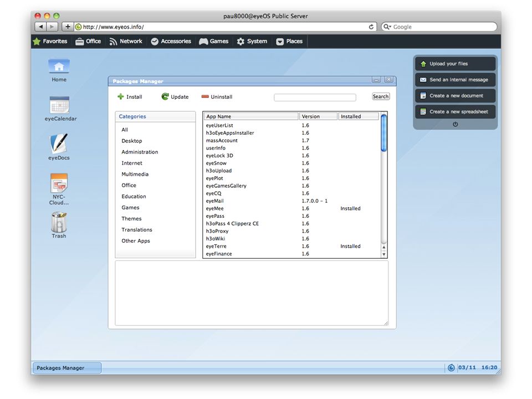This screenshot has height=399, width=532.
Task: Click the scrollbar down arrow in package list
Action: click(x=384, y=254)
